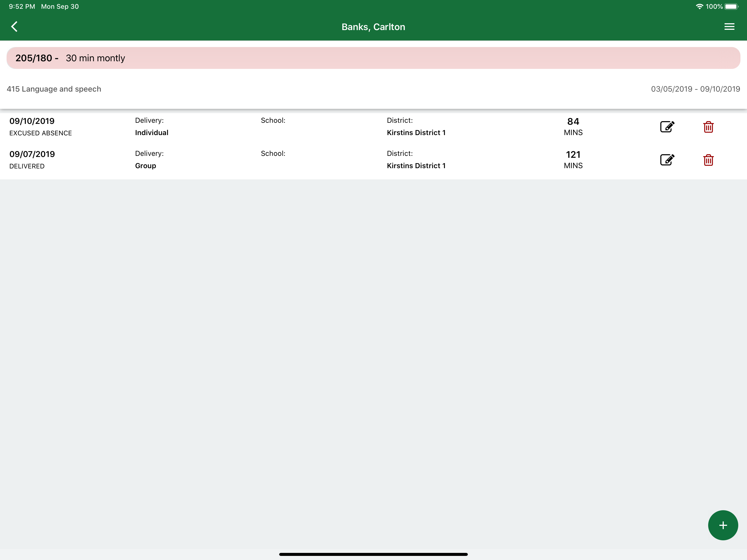747x560 pixels.
Task: Go back using the header arrow
Action: coord(14,27)
